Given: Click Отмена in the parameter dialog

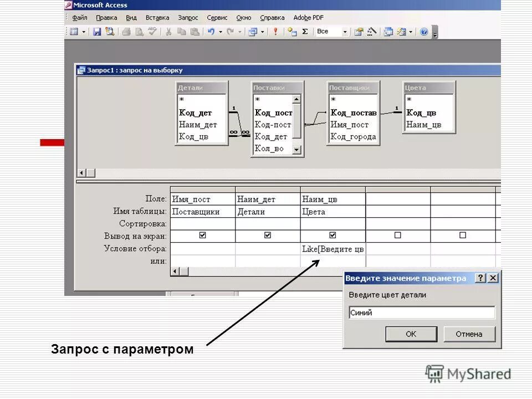Looking at the screenshot, I should click(x=469, y=334).
